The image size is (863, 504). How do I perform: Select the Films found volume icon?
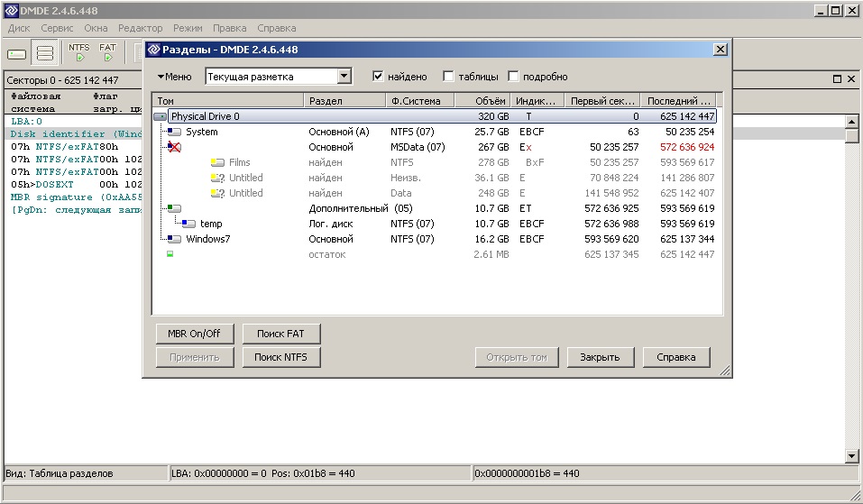click(x=217, y=162)
